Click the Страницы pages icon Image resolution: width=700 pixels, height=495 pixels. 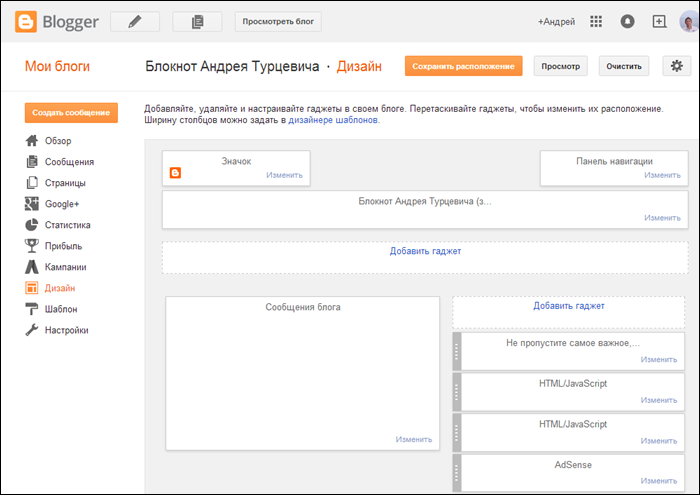pyautogui.click(x=32, y=183)
